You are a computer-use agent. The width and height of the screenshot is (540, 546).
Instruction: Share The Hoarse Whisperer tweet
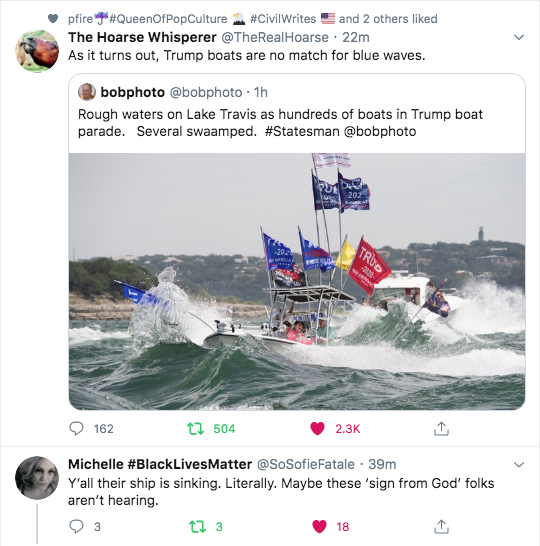tap(441, 429)
